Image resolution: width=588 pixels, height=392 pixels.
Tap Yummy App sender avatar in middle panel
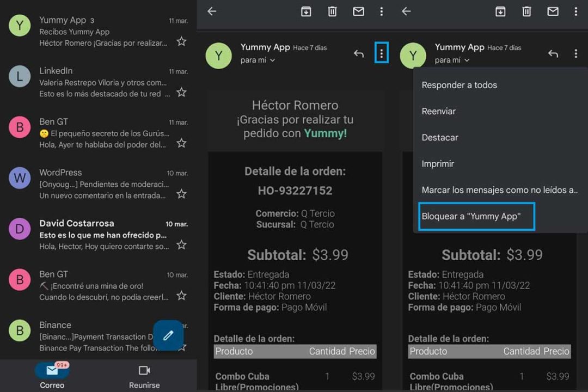point(219,56)
